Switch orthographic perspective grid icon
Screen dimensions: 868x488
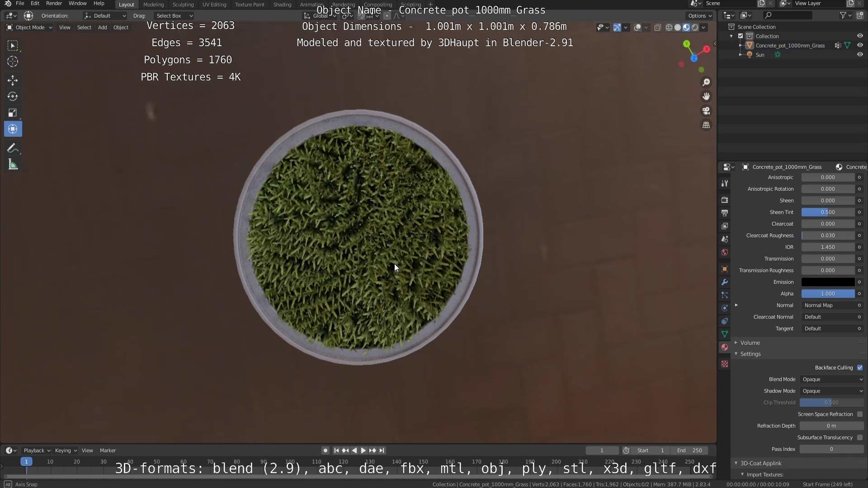click(706, 125)
